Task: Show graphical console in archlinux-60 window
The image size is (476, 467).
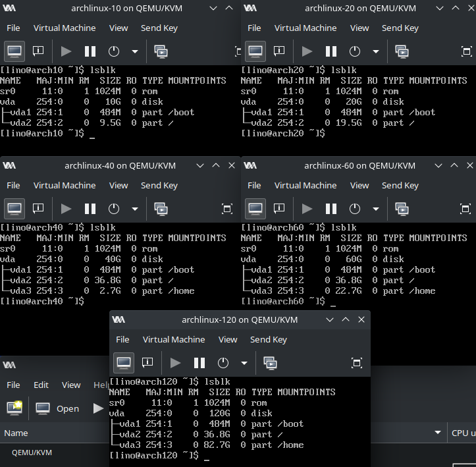Action: pyautogui.click(x=255, y=209)
